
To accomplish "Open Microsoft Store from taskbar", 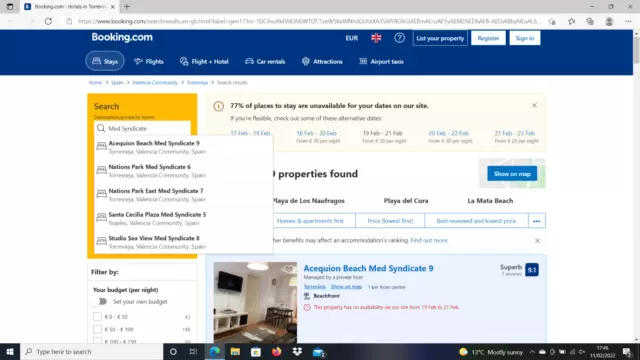I will point(256,351).
